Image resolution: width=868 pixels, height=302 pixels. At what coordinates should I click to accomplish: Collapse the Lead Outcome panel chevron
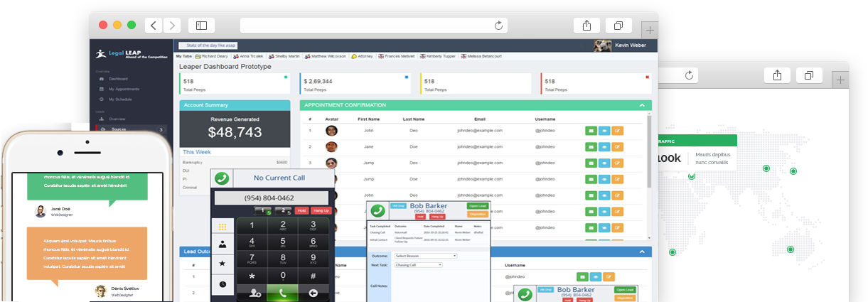(642, 252)
